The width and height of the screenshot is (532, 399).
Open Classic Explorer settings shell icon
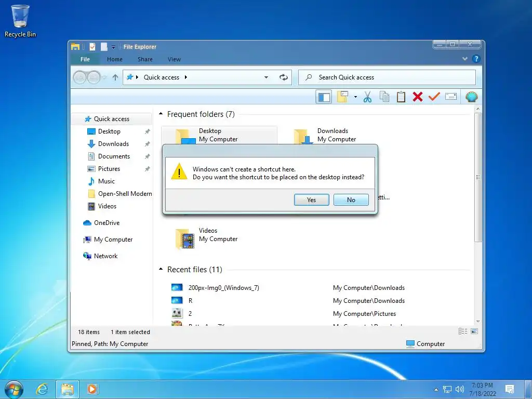click(472, 97)
